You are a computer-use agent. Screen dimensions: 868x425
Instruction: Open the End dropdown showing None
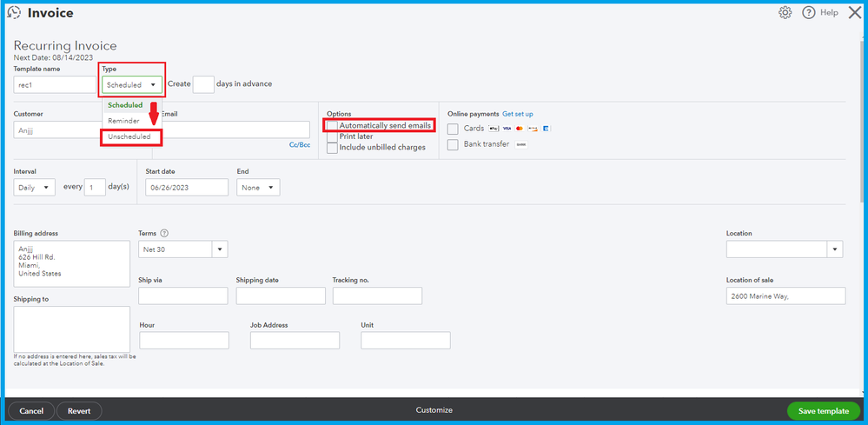(x=258, y=188)
